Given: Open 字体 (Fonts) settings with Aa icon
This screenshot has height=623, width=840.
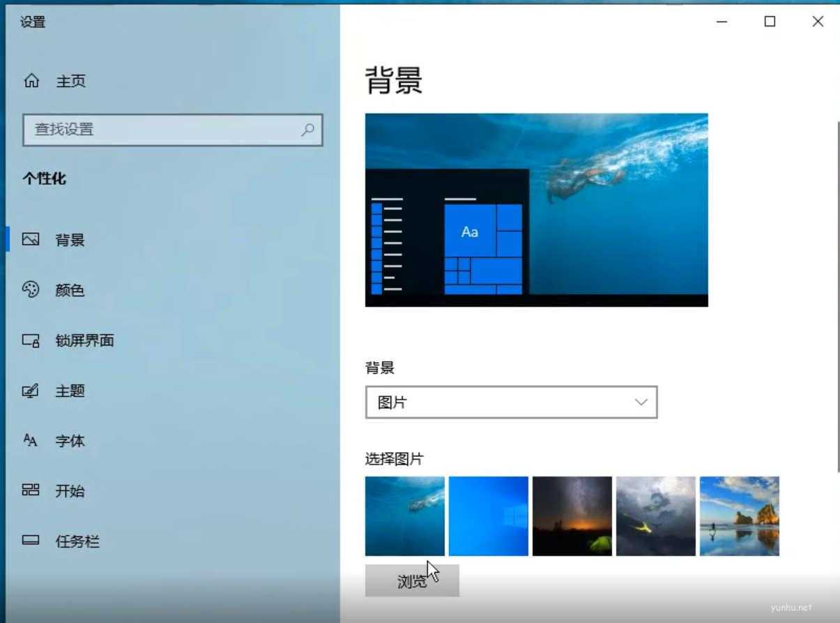Looking at the screenshot, I should click(x=31, y=441).
